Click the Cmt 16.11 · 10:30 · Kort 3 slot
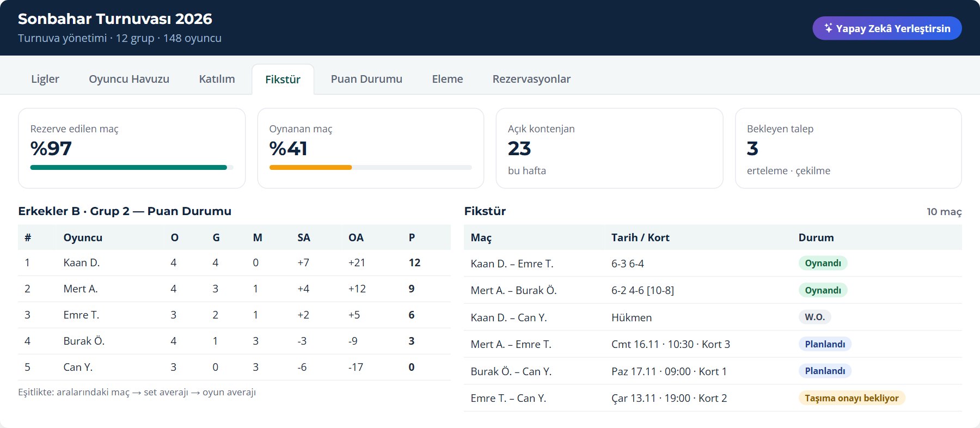This screenshot has width=980, height=428. [670, 344]
